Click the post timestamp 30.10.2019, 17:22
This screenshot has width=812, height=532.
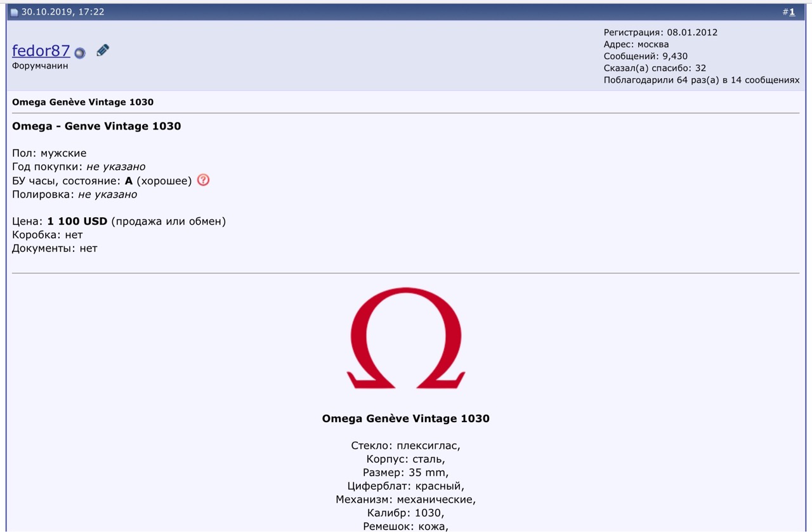[x=63, y=12]
